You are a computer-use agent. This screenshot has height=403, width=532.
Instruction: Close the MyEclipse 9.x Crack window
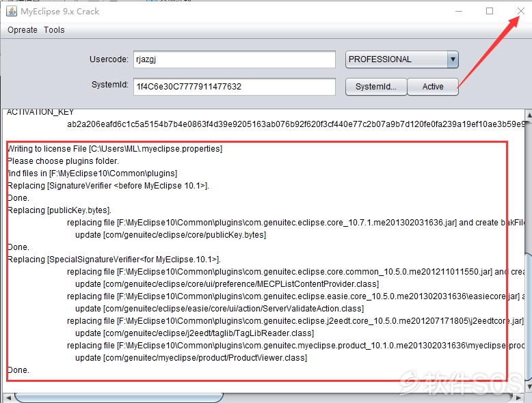(521, 11)
